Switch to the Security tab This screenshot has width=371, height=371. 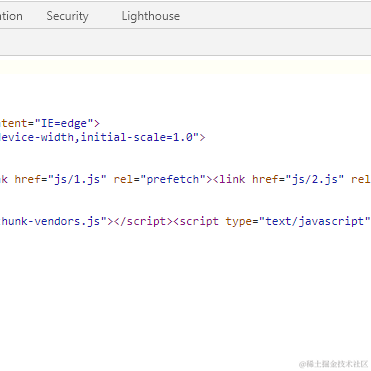pos(67,16)
